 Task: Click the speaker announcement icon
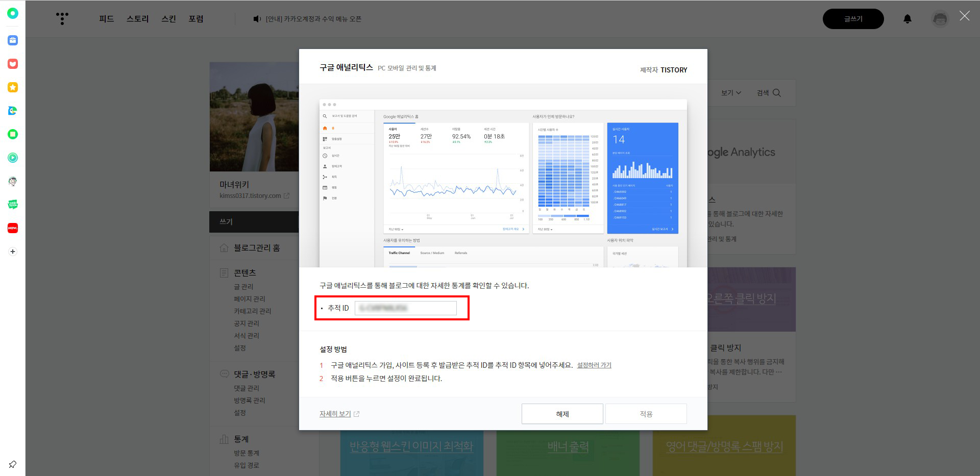pyautogui.click(x=257, y=19)
